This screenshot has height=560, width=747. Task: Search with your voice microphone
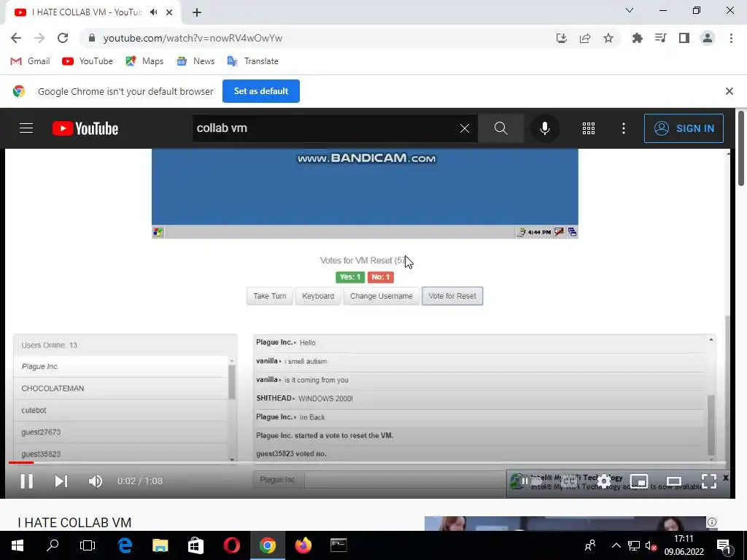pos(544,128)
